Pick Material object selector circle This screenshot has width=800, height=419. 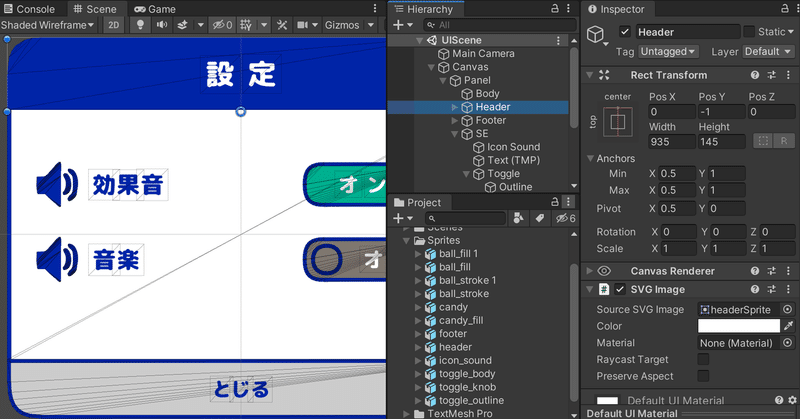(788, 343)
